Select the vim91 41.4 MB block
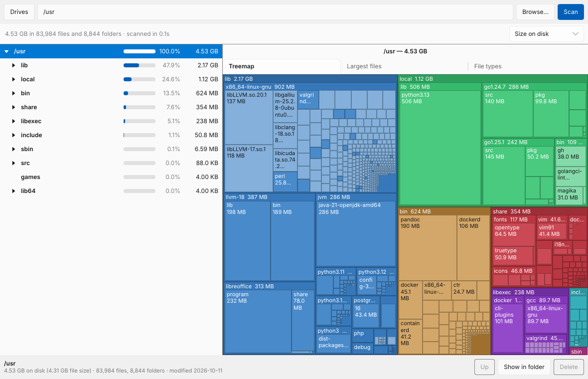The width and height of the screenshot is (588, 379). pos(552,231)
